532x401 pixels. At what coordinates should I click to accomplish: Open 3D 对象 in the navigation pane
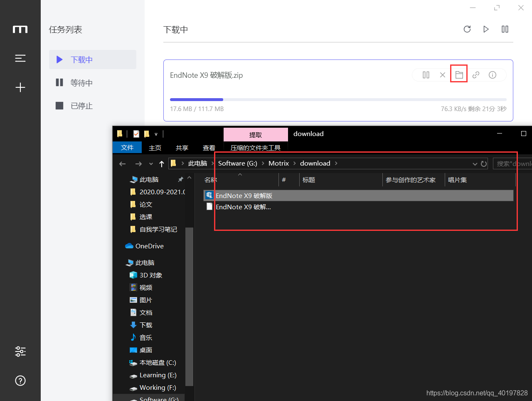(146, 275)
